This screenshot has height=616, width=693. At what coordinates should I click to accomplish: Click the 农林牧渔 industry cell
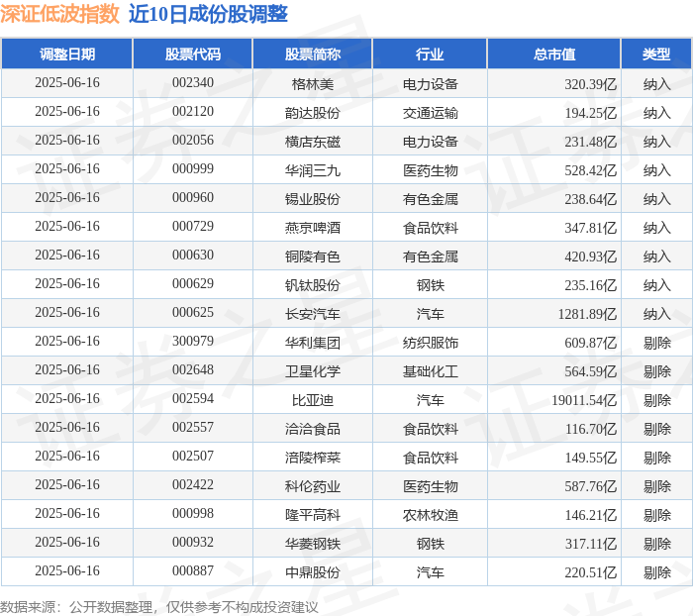point(430,515)
